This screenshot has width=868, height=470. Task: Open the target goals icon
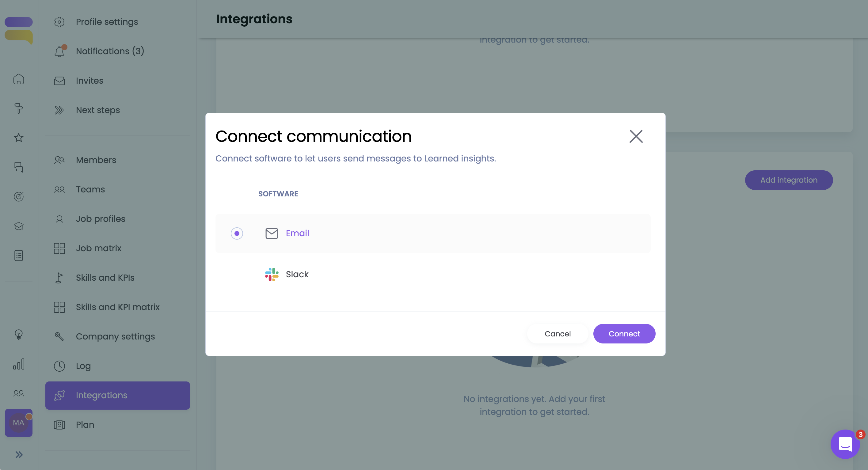[x=19, y=196]
